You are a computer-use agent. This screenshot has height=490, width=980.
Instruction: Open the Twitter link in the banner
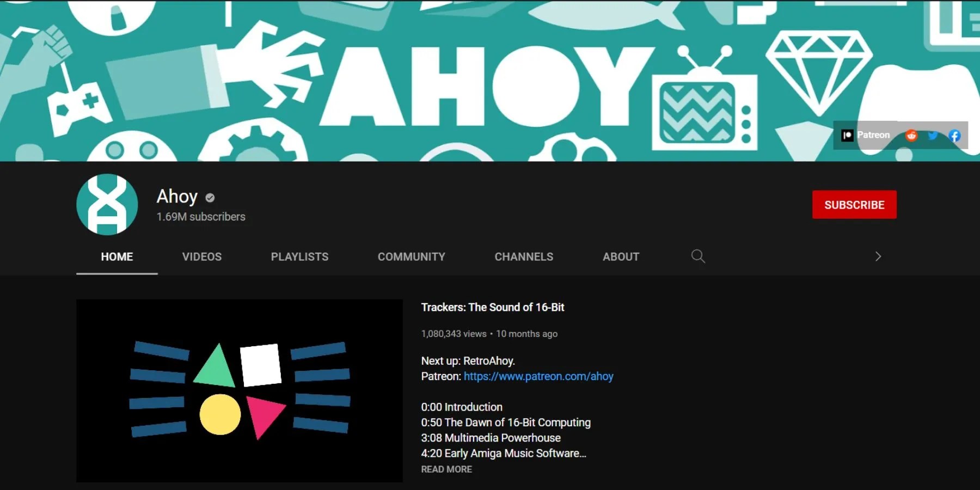(x=933, y=135)
